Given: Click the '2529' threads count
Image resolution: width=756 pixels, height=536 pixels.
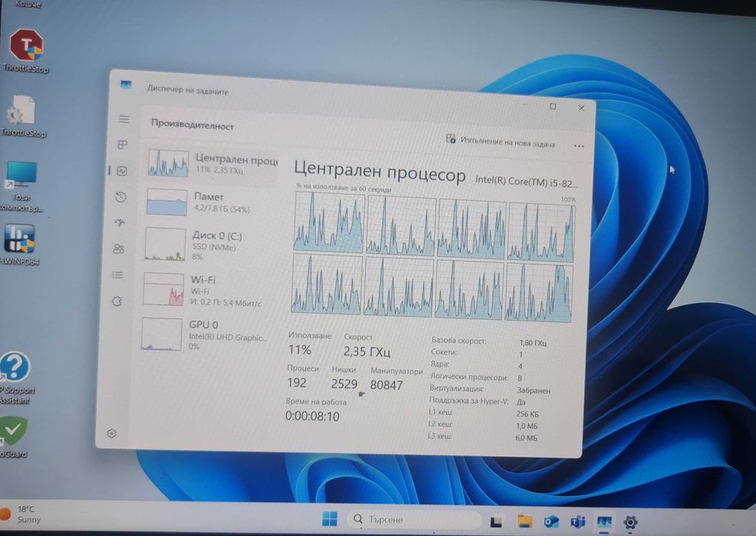Looking at the screenshot, I should pyautogui.click(x=345, y=384).
